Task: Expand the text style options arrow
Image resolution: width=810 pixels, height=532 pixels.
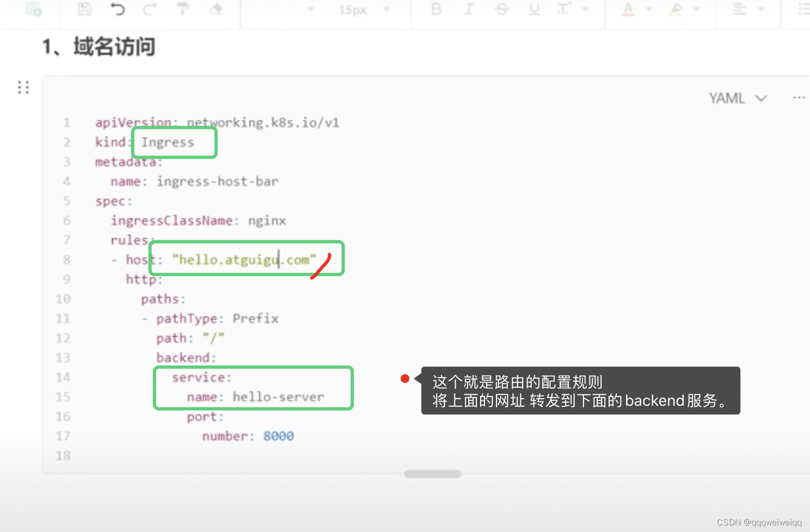Action: pyautogui.click(x=586, y=9)
